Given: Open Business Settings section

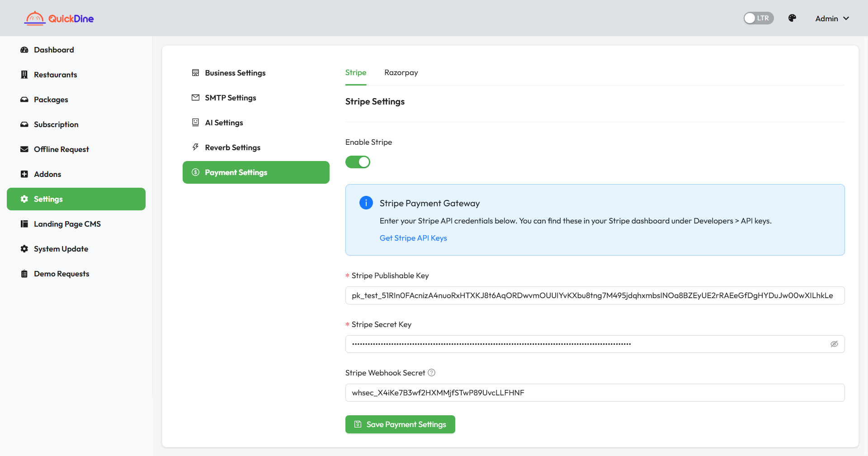Looking at the screenshot, I should (256, 73).
